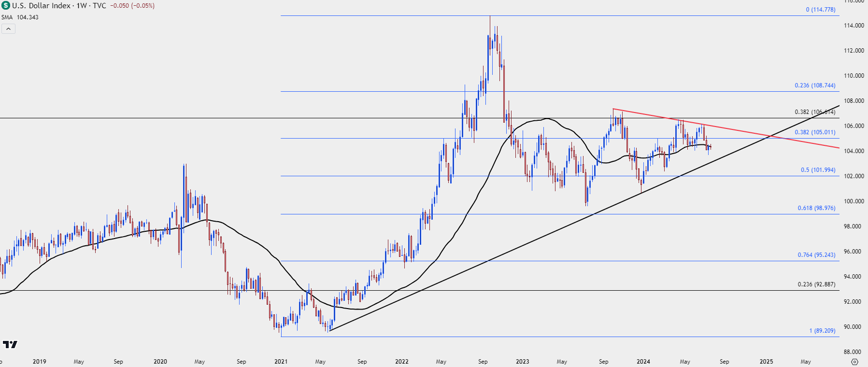868x367 pixels.
Task: Click the 0.236 (108.744) Fibonacci label
Action: [x=815, y=85]
